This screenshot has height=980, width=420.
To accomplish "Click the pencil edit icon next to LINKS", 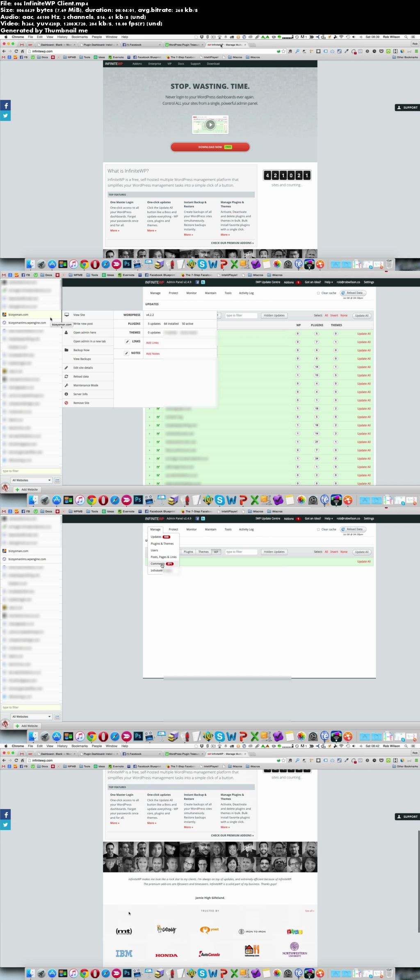I will [127, 341].
